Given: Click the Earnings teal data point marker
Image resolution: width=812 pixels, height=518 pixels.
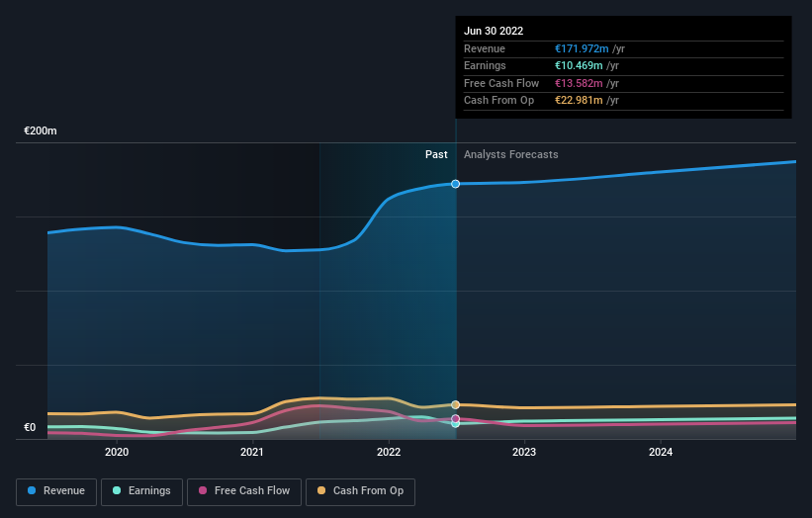Looking at the screenshot, I should [x=455, y=424].
